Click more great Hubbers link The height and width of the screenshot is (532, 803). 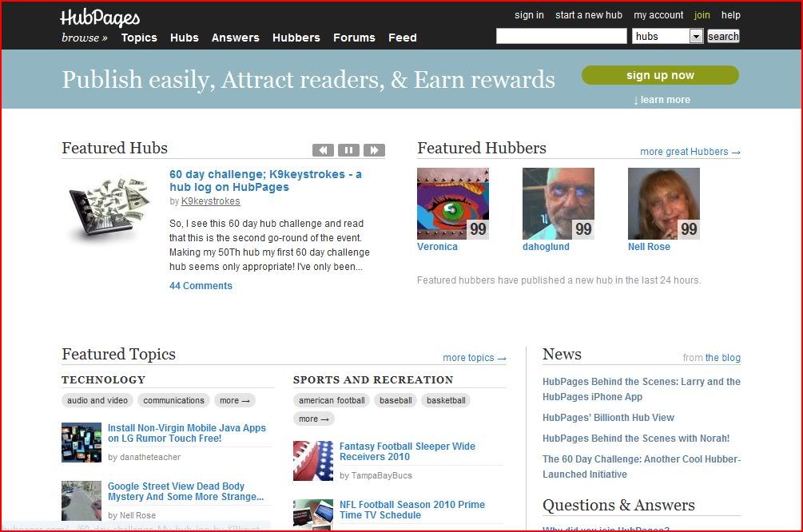tap(690, 152)
